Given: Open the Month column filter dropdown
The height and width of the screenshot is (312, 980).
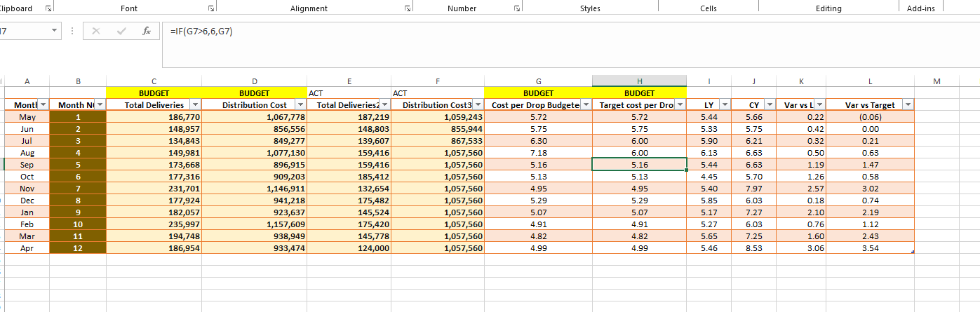Looking at the screenshot, I should (x=43, y=104).
